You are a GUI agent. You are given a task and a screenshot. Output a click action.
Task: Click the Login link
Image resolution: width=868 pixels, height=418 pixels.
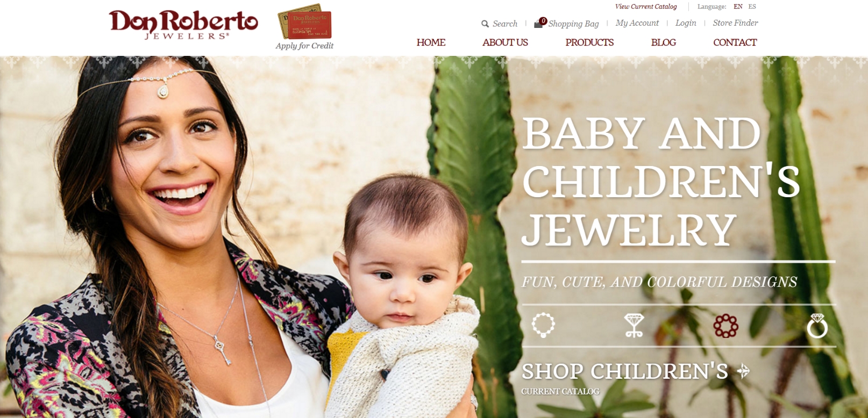click(686, 23)
